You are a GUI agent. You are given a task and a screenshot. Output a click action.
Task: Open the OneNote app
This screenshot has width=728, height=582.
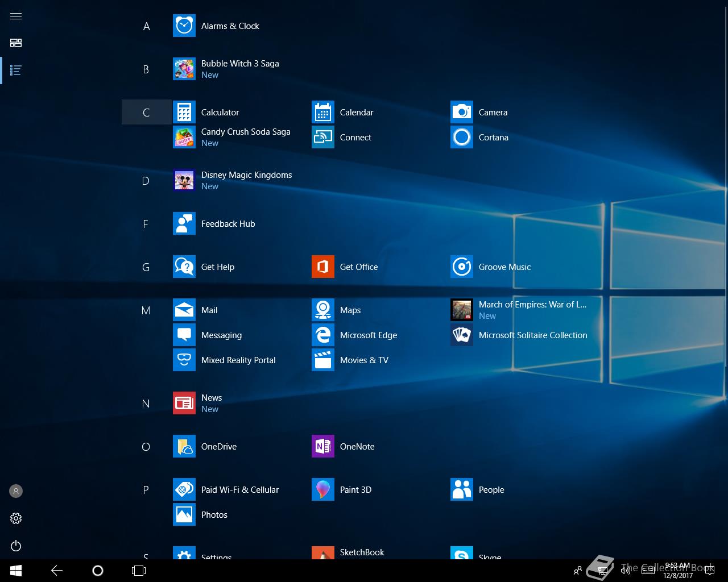tap(323, 447)
